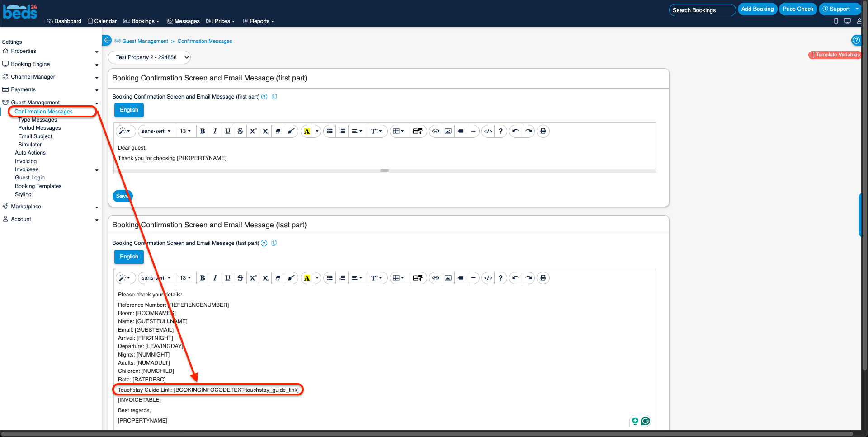Apply Subscript in the last part editor

click(x=266, y=278)
